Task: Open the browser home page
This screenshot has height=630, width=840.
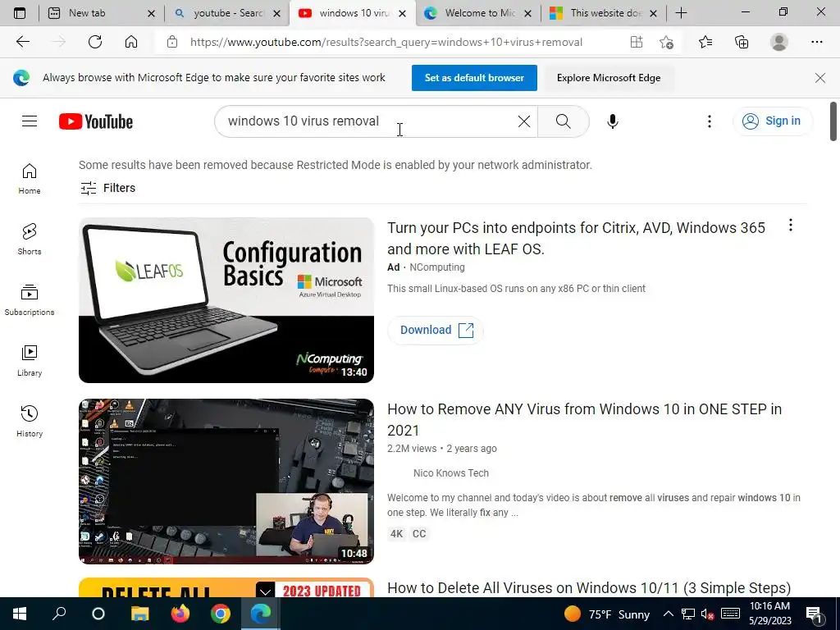Action: [x=131, y=42]
